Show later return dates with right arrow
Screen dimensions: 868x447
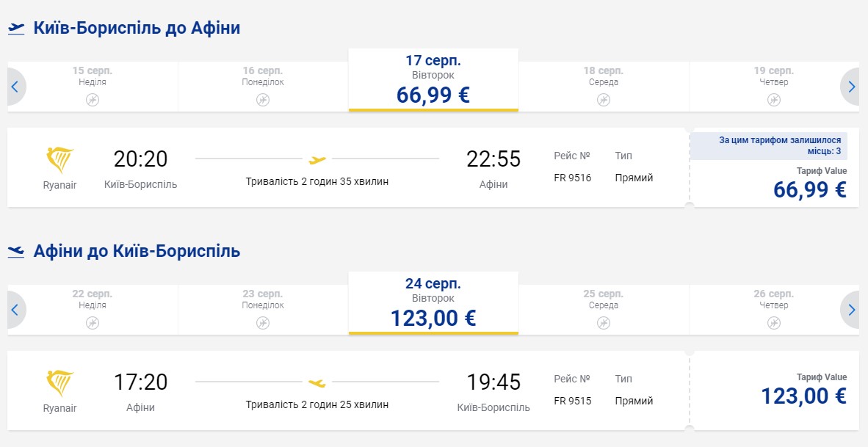(x=852, y=310)
